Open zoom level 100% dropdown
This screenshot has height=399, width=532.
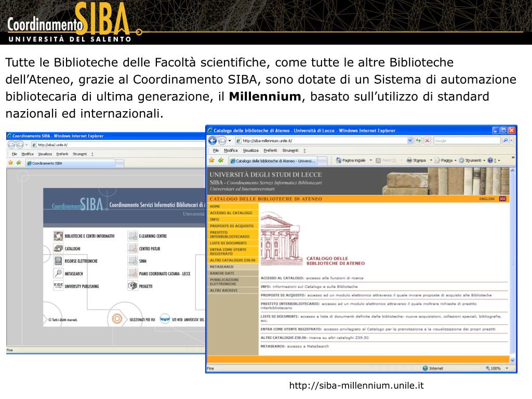pyautogui.click(x=507, y=368)
